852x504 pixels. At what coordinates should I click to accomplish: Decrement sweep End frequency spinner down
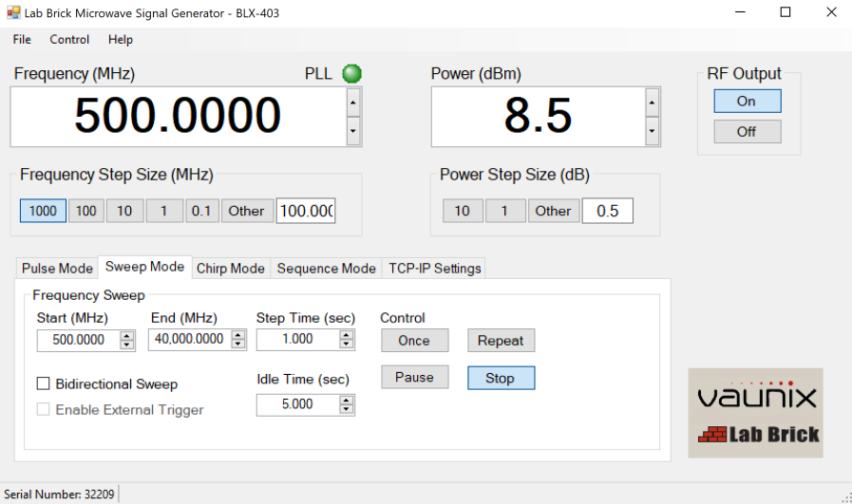(x=238, y=345)
